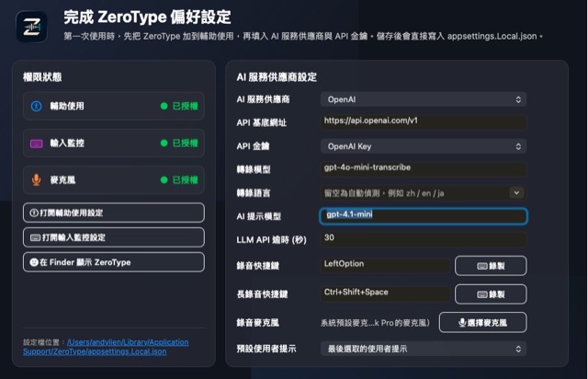Open accessibility settings via 打開輔助使用設定
The image size is (588, 379).
[114, 212]
